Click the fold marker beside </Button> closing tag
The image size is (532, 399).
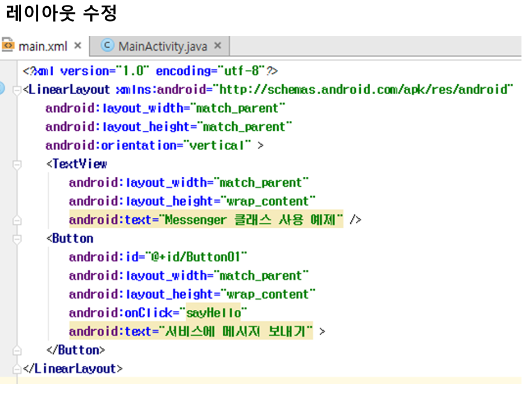pyautogui.click(x=18, y=350)
